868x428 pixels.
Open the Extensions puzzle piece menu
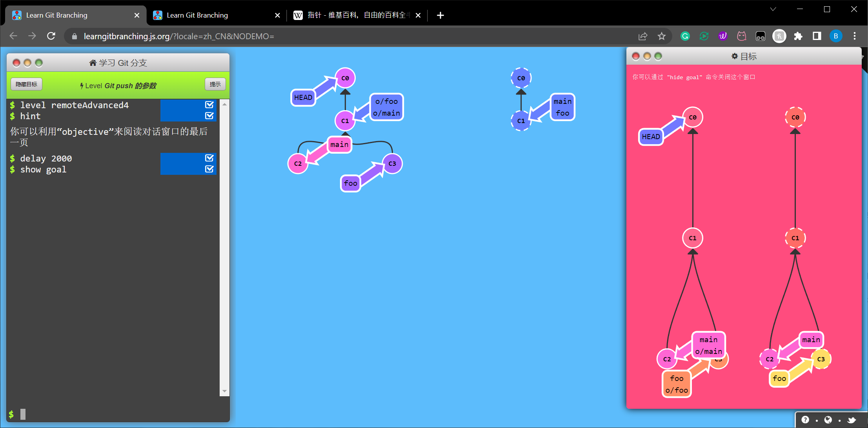click(x=798, y=36)
